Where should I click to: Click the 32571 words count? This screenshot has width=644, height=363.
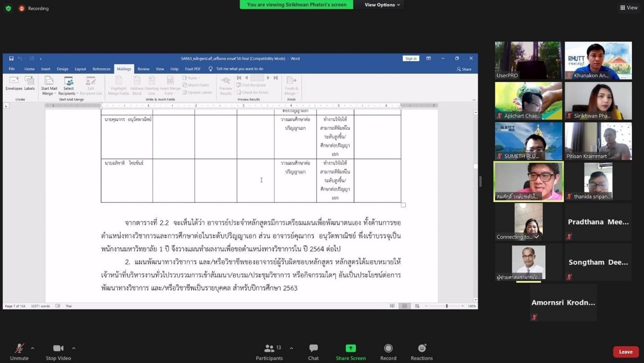[41, 306]
